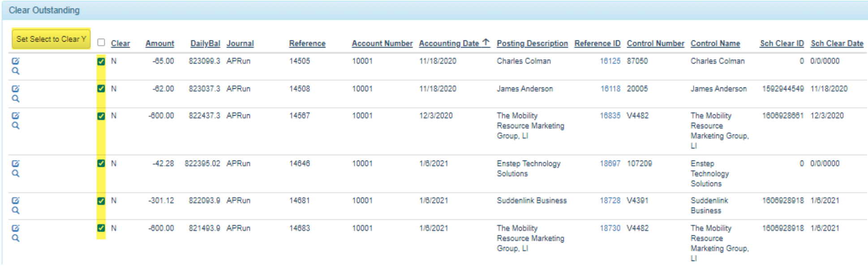Select posting description Charles Colman

coord(524,61)
